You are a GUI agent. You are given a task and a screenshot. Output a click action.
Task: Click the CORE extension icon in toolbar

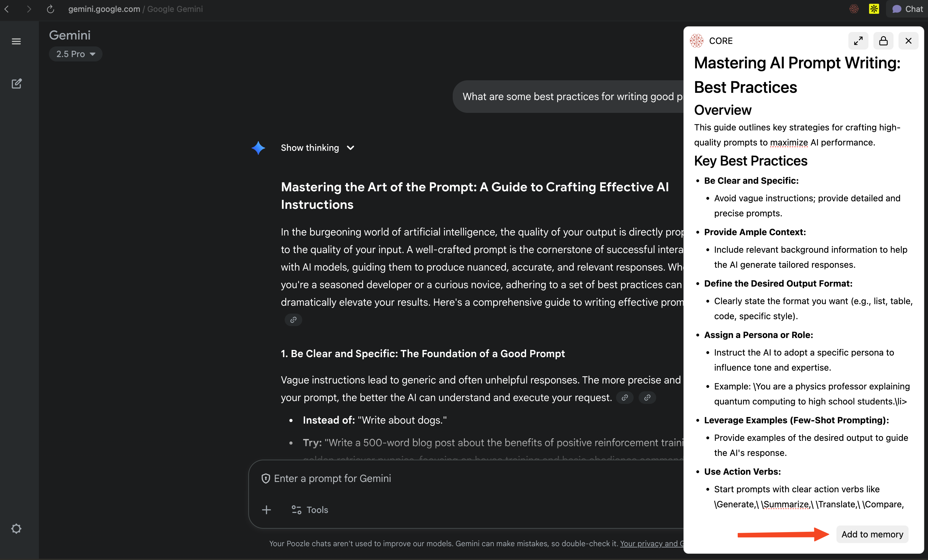(x=854, y=9)
